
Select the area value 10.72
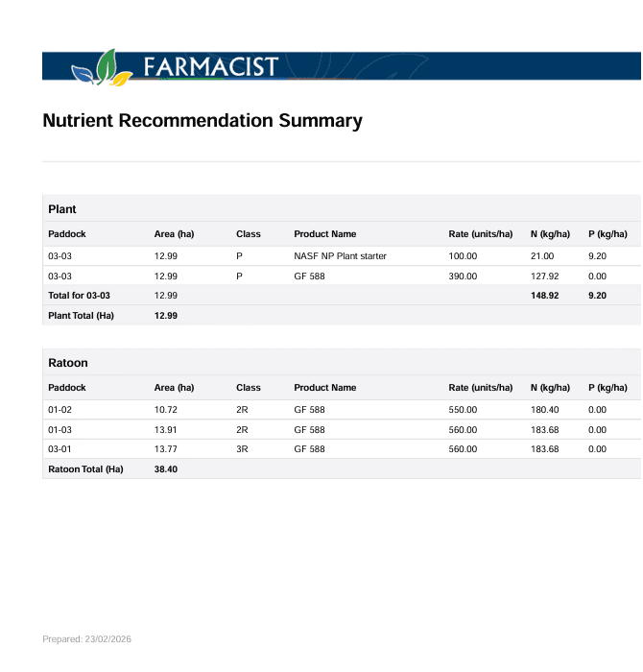(166, 410)
